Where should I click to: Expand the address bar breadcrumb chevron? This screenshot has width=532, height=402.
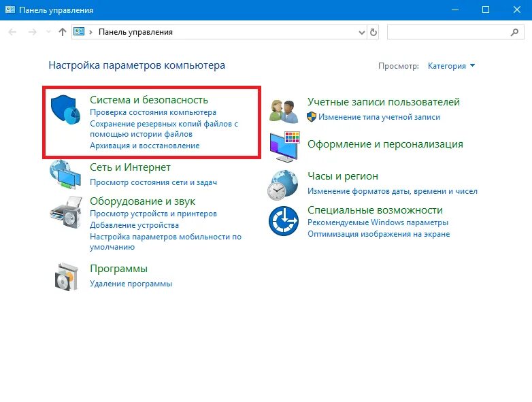(90, 32)
